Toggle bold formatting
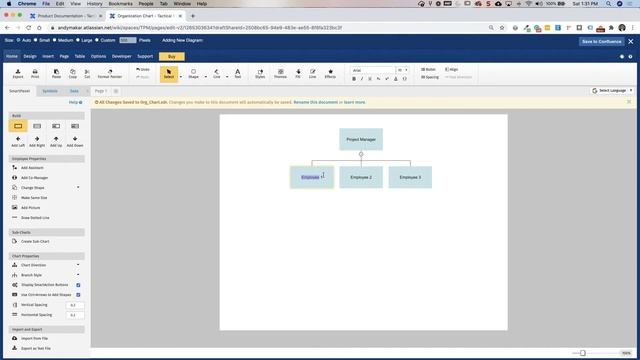 [354, 79]
